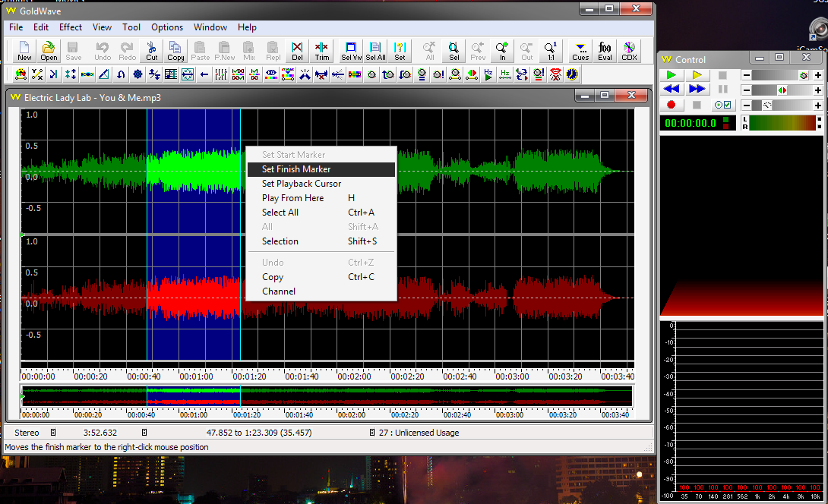Click the speed slider handle in Control
The height and width of the screenshot is (504, 828).
(x=767, y=105)
